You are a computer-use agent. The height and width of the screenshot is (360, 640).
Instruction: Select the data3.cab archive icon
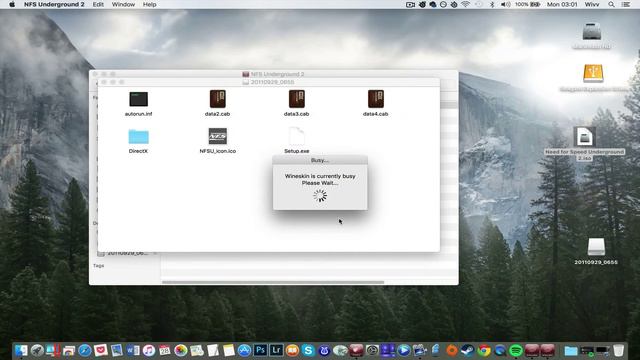[297, 99]
